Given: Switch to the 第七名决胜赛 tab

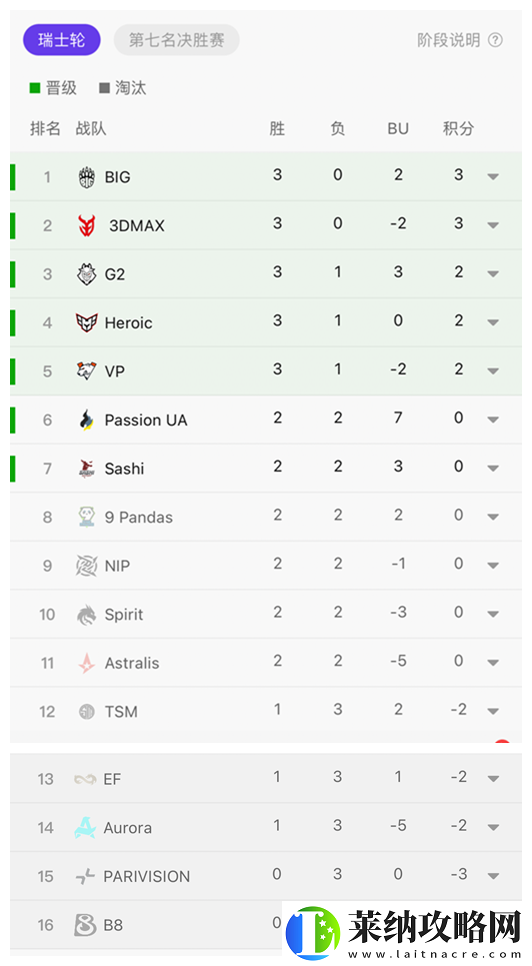Looking at the screenshot, I should click(x=177, y=40).
